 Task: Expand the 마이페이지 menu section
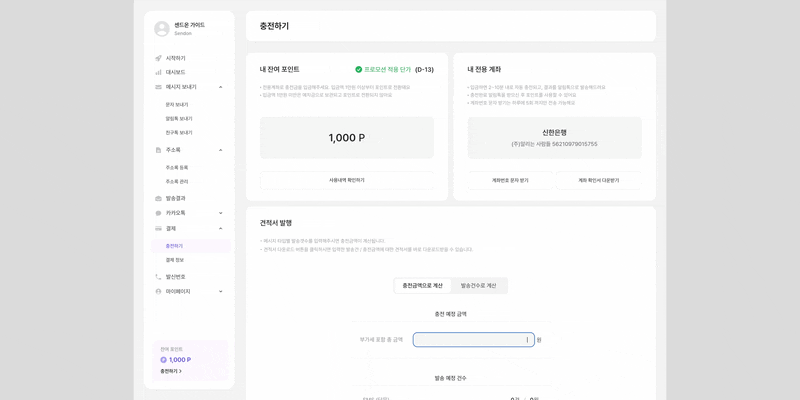[x=221, y=292]
